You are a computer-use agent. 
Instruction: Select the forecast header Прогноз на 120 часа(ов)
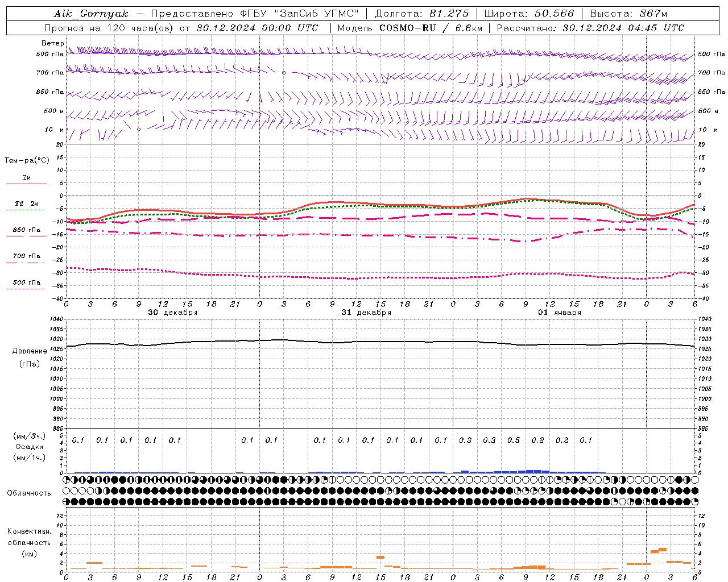110,28
